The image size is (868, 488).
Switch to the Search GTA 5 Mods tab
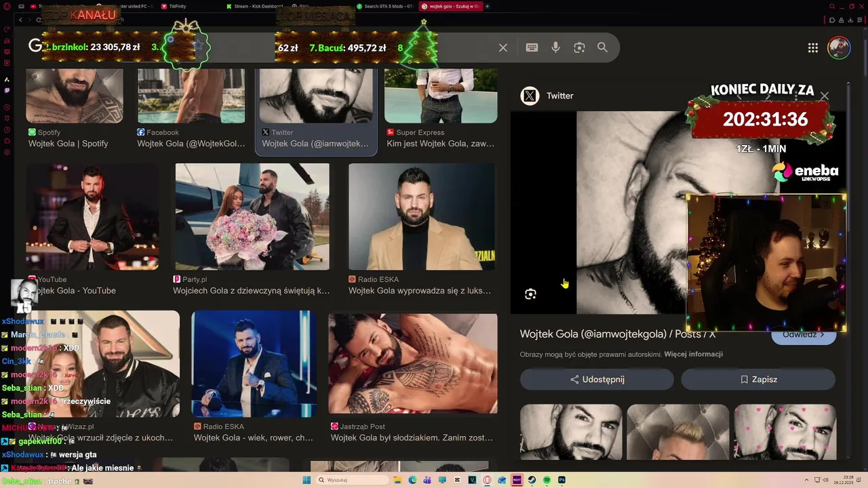click(x=385, y=6)
